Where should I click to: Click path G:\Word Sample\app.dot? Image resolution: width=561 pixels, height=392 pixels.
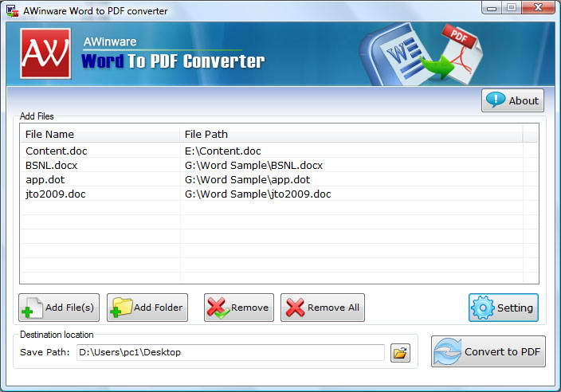[x=248, y=179]
